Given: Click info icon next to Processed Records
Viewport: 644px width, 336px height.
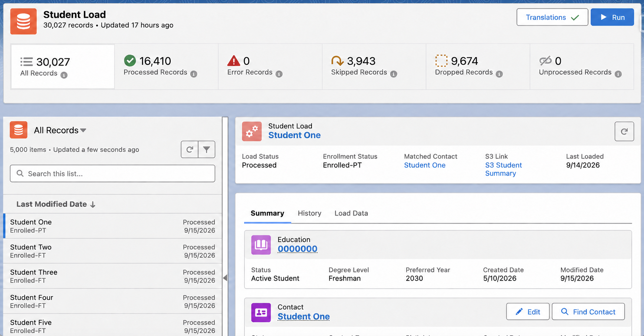Looking at the screenshot, I should [x=194, y=74].
